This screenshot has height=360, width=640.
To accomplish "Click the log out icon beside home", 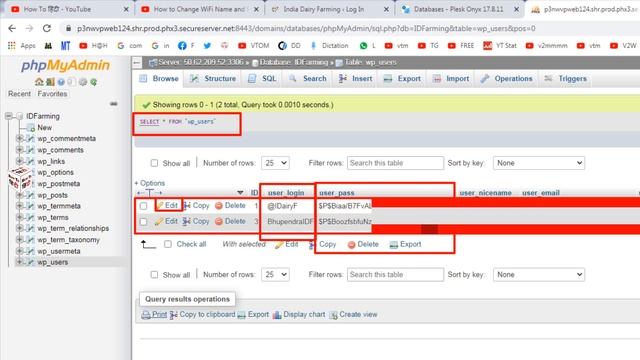I will tap(50, 82).
